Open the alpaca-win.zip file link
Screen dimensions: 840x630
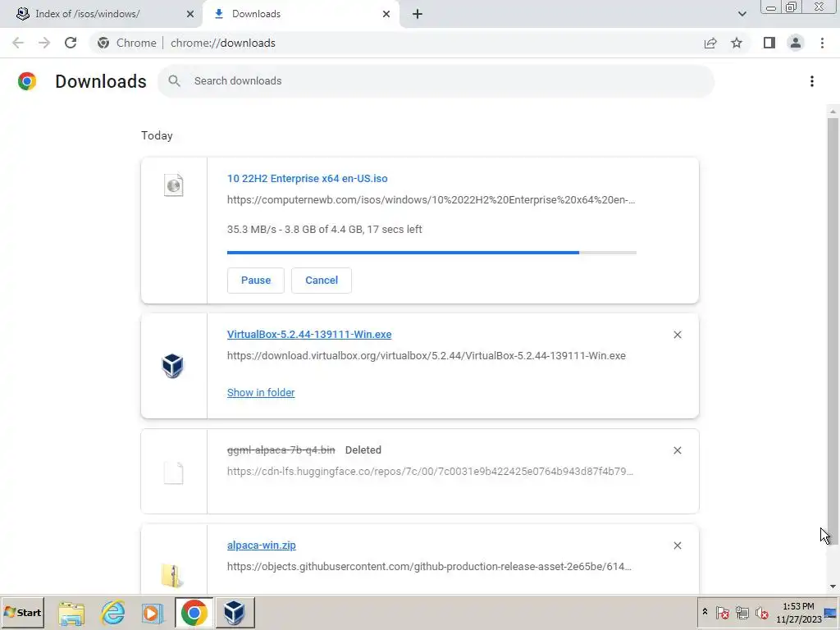262,546
